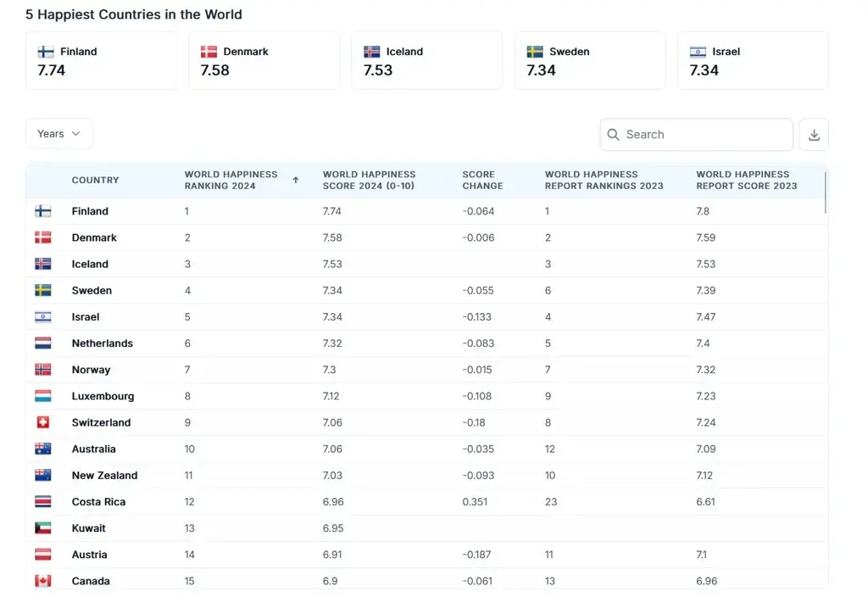Click the Luxembourg flag icon in table
This screenshot has height=603, width=868.
[43, 396]
